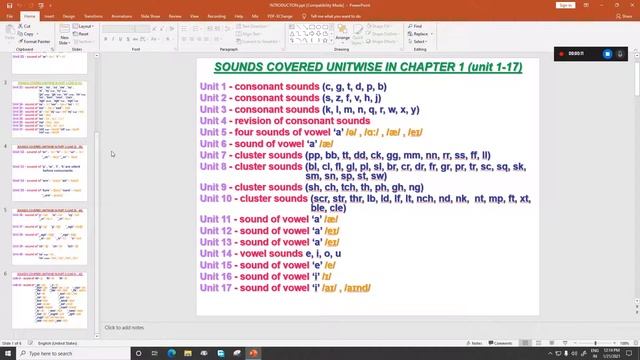The width and height of the screenshot is (640, 360).
Task: Switch to Reading view in status bar
Action: point(552,343)
